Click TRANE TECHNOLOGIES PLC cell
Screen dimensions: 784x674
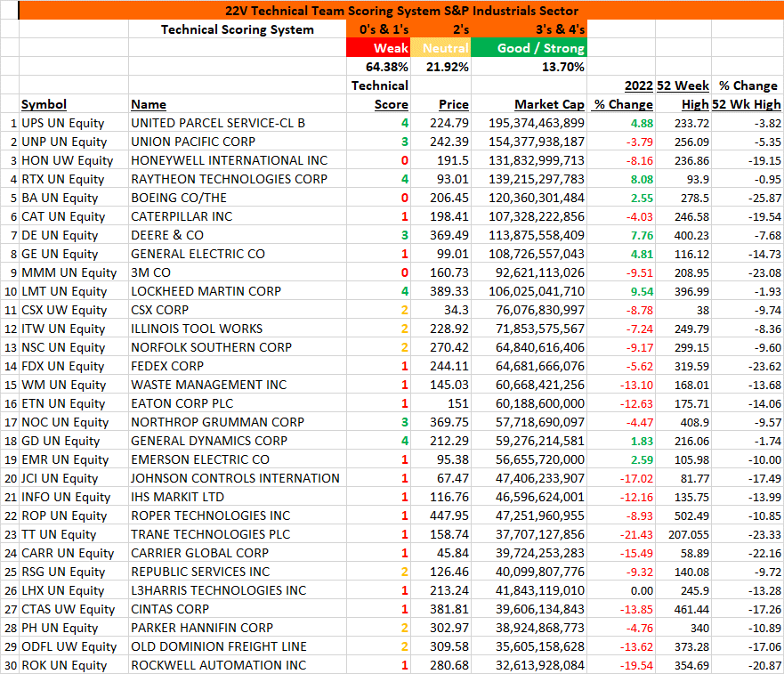(237, 534)
